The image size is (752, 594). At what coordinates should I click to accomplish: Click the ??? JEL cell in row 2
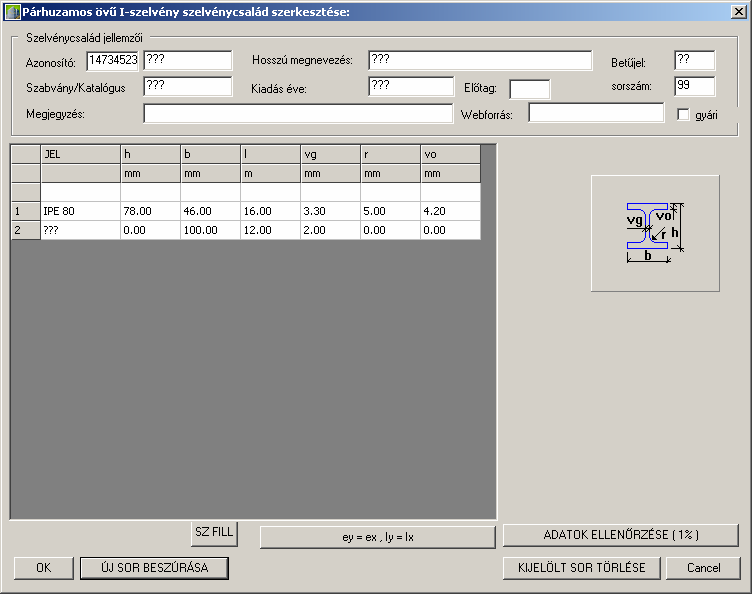point(81,230)
